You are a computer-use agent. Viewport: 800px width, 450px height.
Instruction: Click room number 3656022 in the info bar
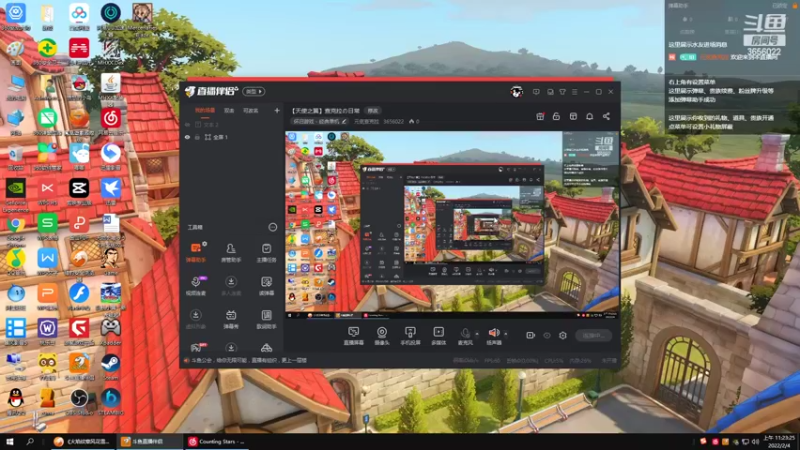(x=393, y=121)
